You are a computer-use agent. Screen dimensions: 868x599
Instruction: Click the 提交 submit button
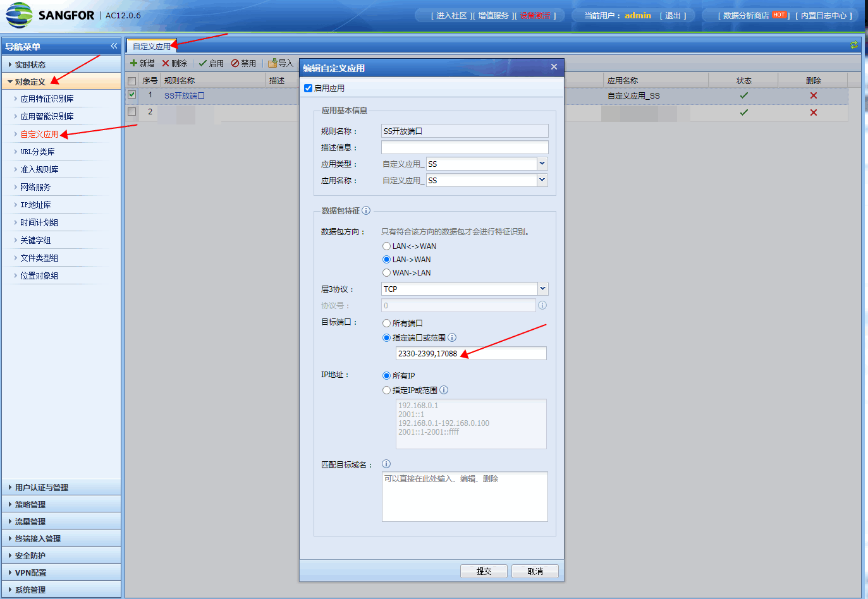click(484, 571)
